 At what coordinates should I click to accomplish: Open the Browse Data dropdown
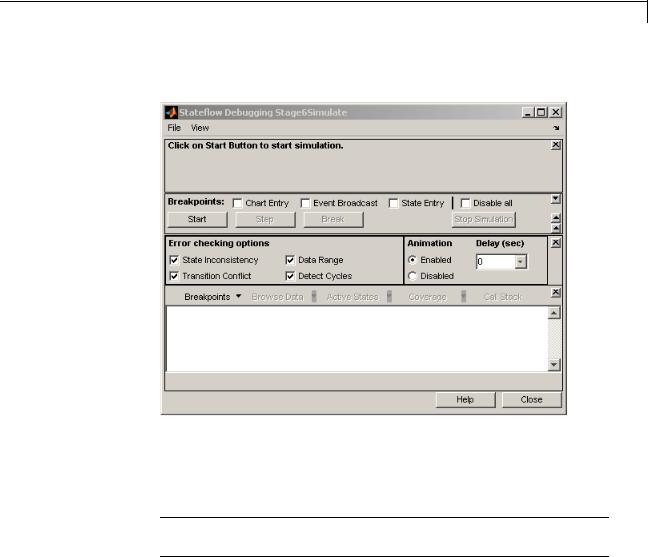click(x=284, y=297)
